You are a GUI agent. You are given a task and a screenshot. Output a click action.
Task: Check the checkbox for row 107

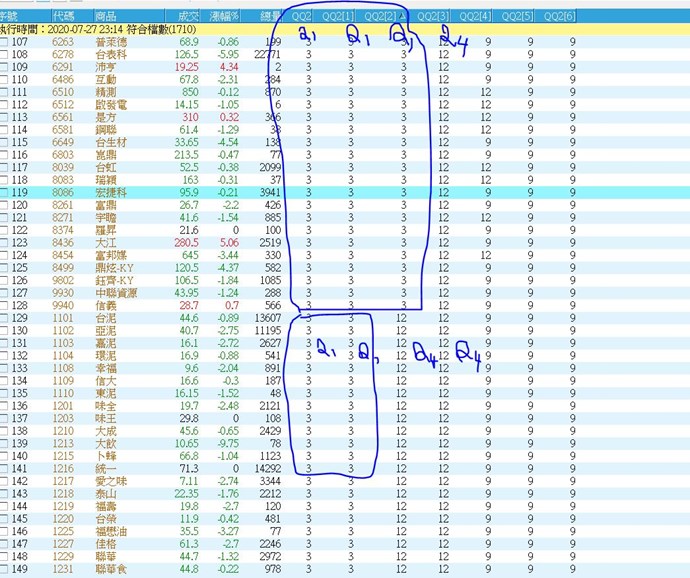tap(5, 43)
